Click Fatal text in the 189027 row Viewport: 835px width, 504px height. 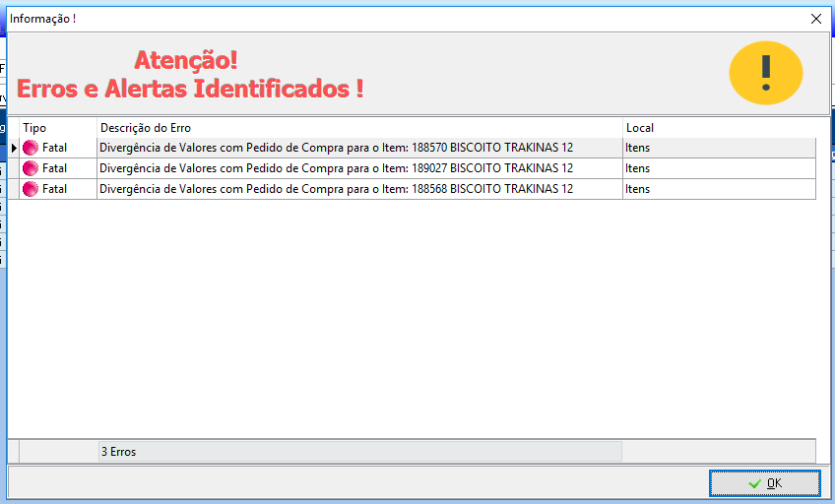pos(55,168)
